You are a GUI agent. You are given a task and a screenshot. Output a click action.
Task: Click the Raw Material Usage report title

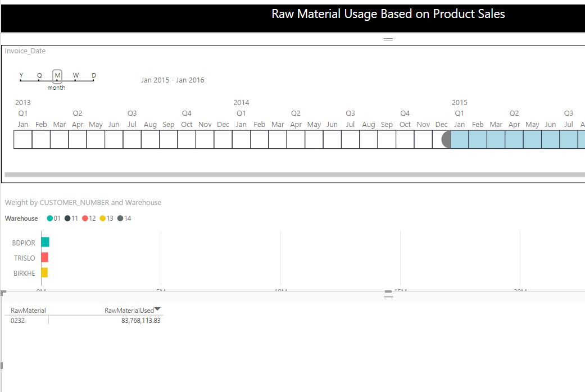click(388, 14)
